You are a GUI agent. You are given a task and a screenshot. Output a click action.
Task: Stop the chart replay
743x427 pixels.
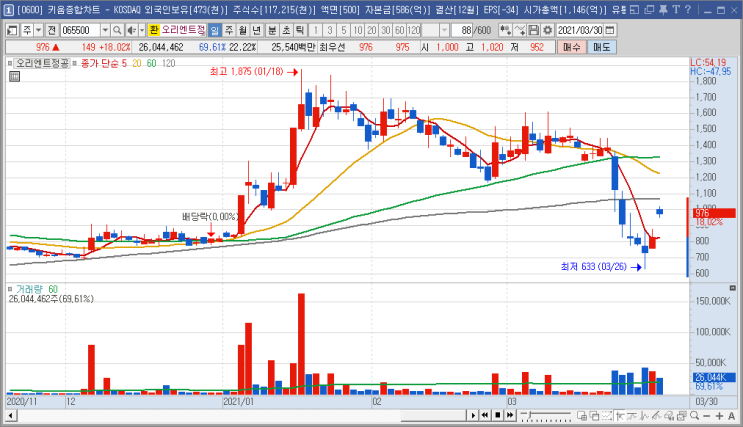point(498,416)
